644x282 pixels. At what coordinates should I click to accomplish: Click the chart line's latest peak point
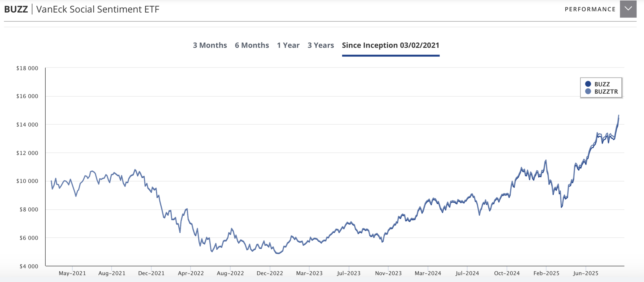pos(619,115)
